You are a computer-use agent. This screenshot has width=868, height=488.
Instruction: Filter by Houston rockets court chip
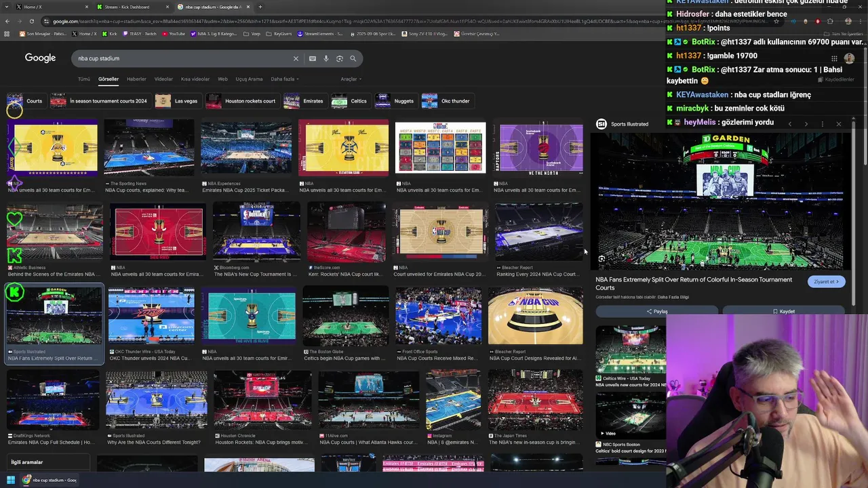click(242, 101)
